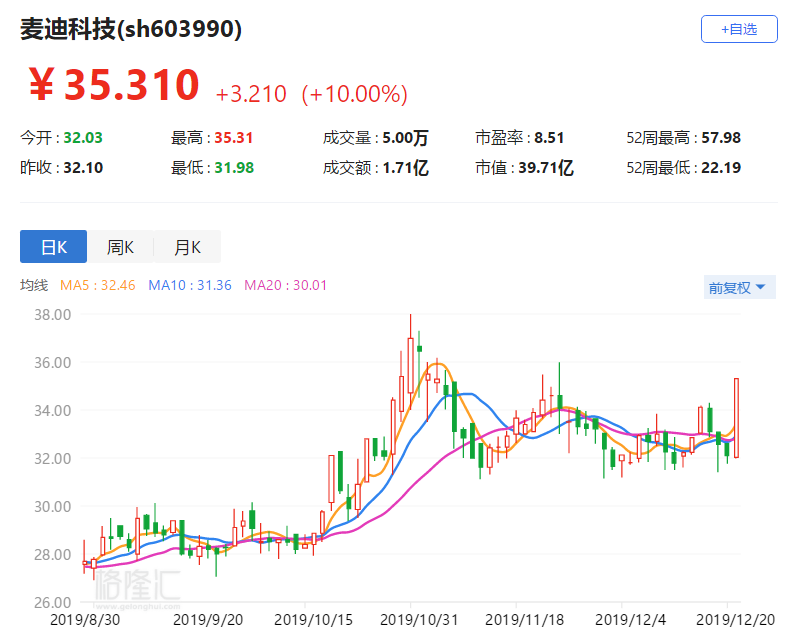Click the 28.00 y-axis label
This screenshot has height=635, width=798.
[52, 554]
